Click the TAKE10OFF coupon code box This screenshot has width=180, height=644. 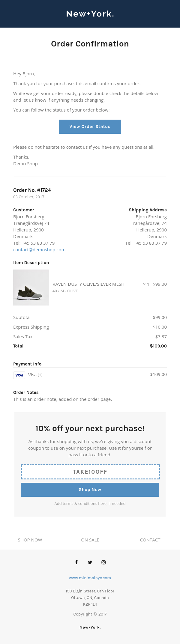pos(90,472)
